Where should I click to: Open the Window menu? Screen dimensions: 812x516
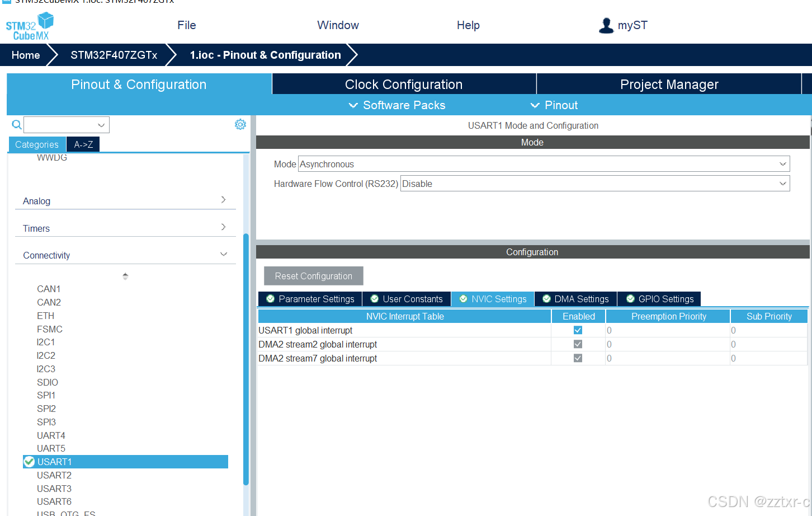338,25
